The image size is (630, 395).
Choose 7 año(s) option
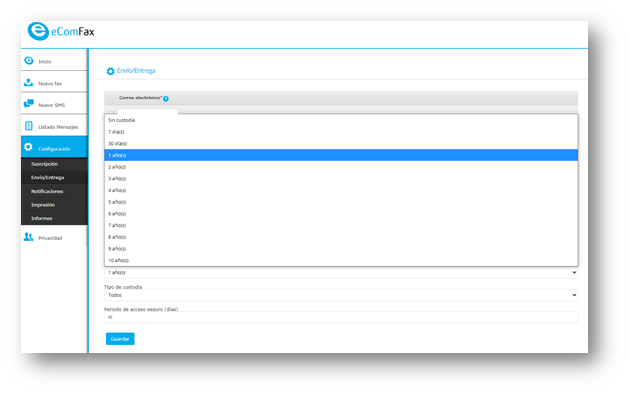click(341, 225)
